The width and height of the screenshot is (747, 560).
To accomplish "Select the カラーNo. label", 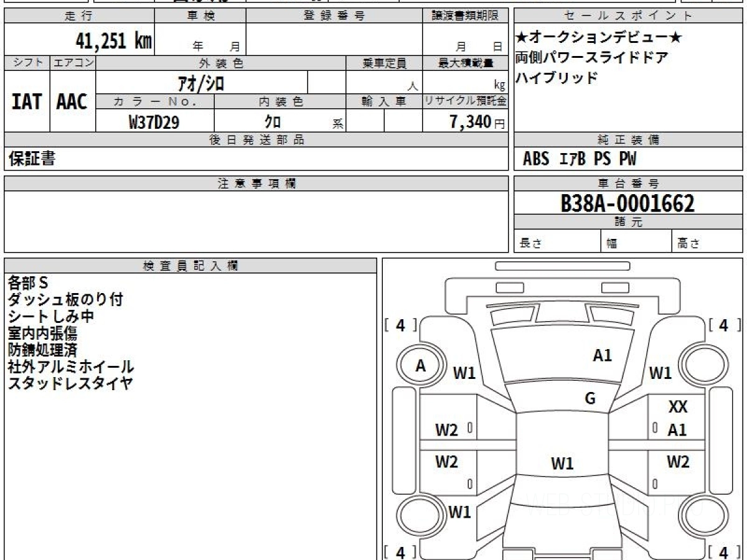I will pos(156,101).
